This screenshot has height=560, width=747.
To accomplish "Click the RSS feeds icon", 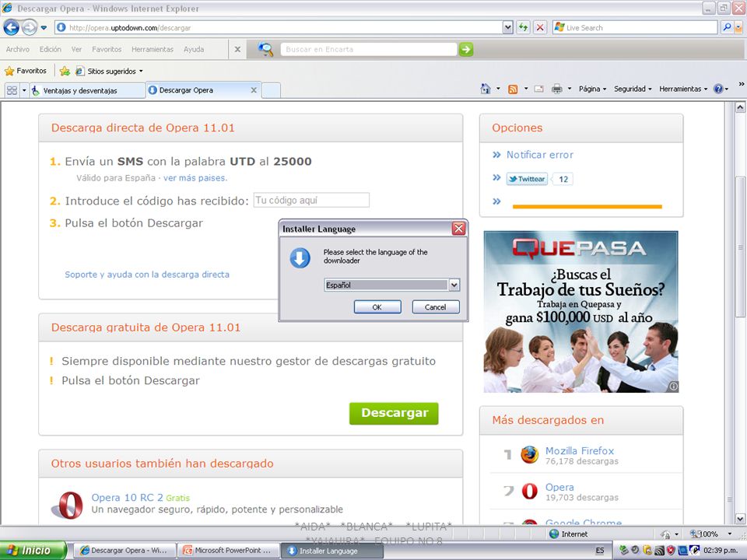I will pos(513,89).
